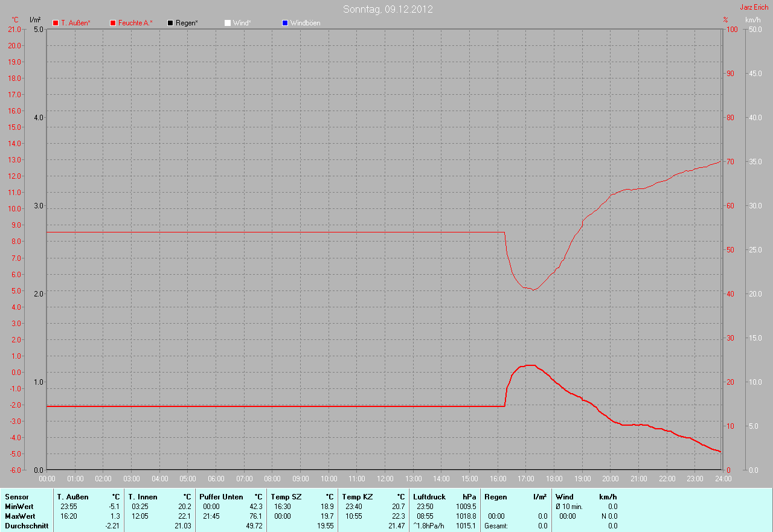Select the Luftdruck column header
The height and width of the screenshot is (532, 773).
click(x=429, y=497)
